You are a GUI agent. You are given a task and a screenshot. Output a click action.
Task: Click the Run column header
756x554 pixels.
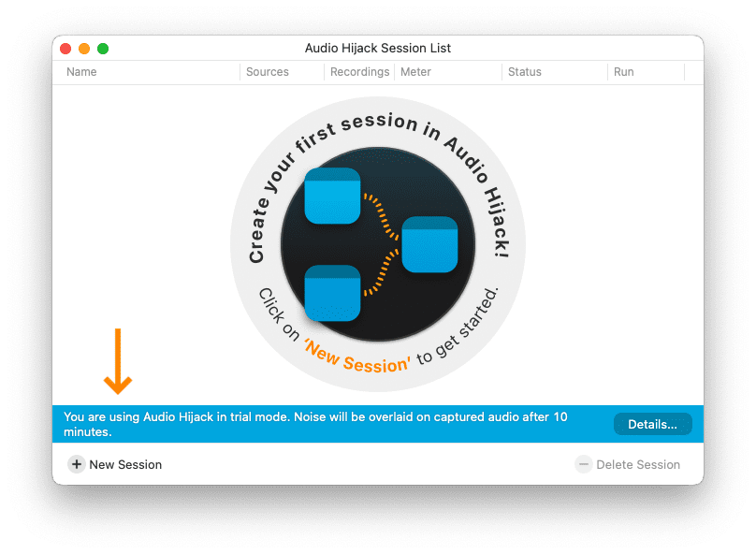pyautogui.click(x=623, y=72)
